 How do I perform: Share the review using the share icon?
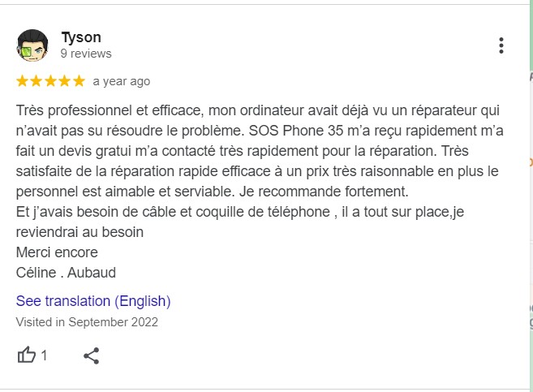pos(92,355)
